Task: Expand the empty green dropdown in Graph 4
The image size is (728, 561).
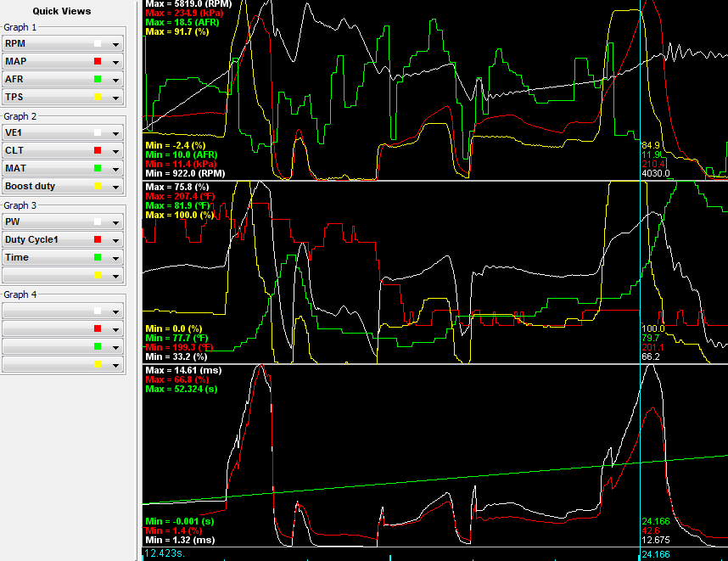Action: (114, 346)
